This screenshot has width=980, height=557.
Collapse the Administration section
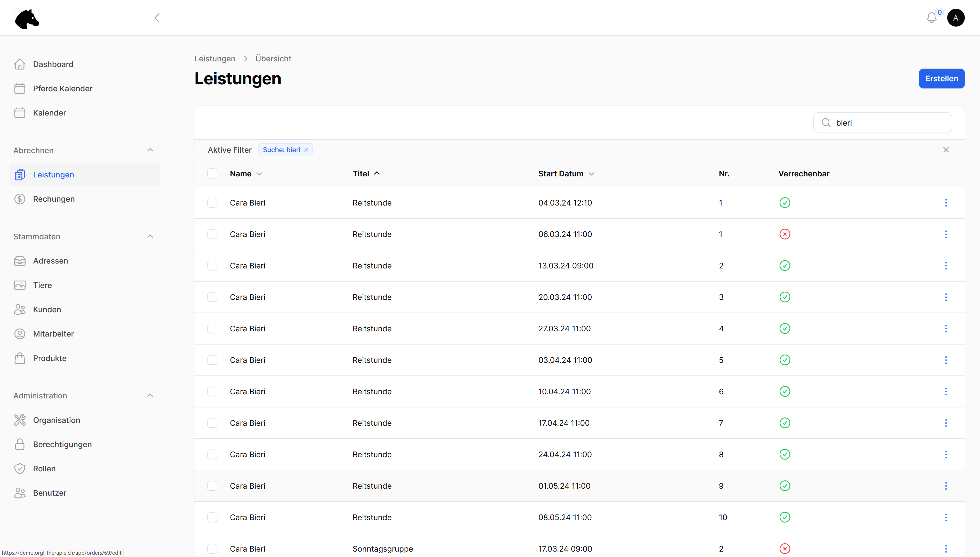[x=150, y=396]
